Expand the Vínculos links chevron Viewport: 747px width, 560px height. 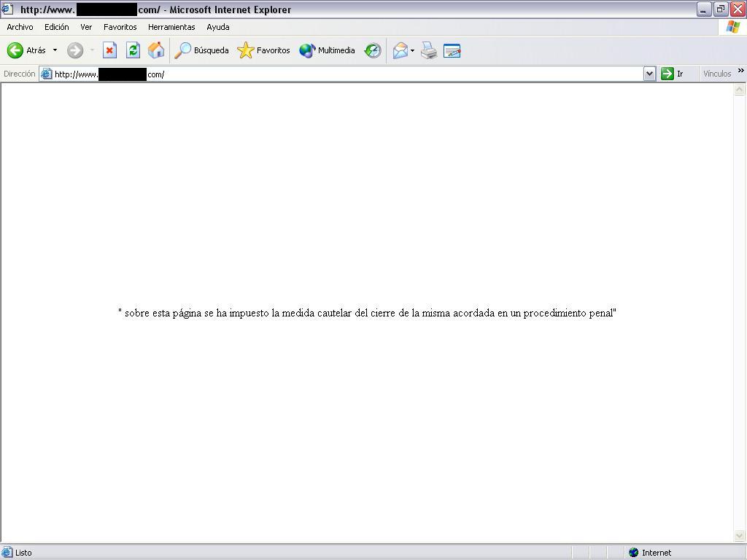coord(740,71)
